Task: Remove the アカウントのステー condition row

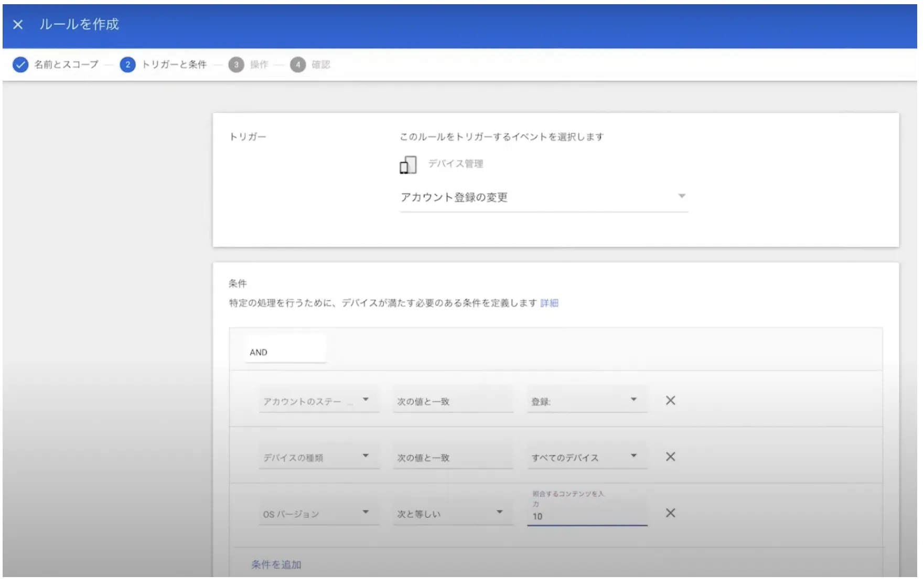Action: (670, 400)
